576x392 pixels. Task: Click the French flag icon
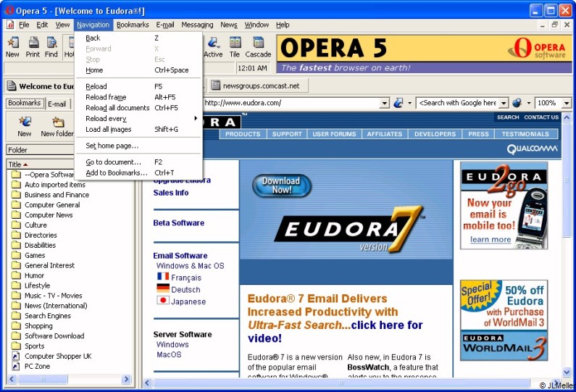(x=163, y=276)
